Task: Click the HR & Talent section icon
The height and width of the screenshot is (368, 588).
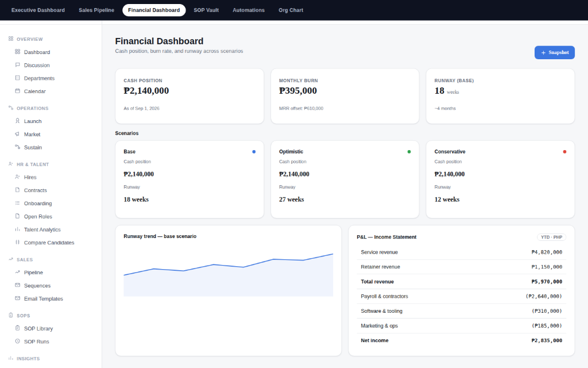Action: [x=11, y=164]
